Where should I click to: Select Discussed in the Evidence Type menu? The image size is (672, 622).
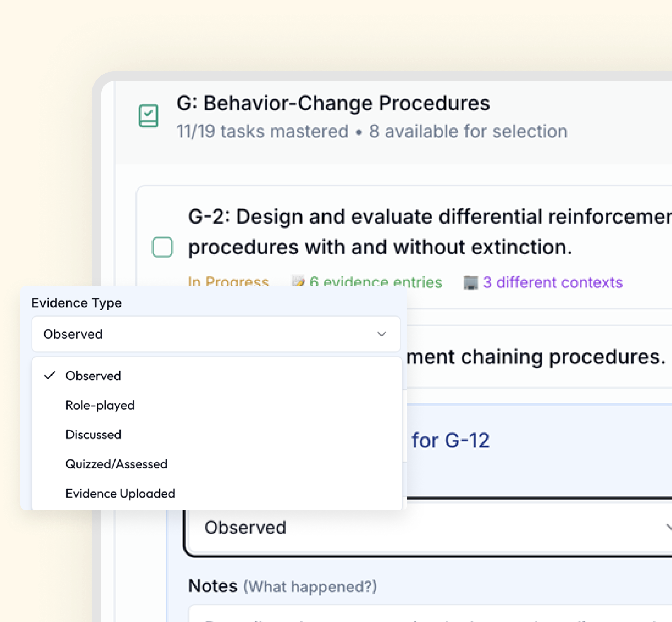pos(93,434)
